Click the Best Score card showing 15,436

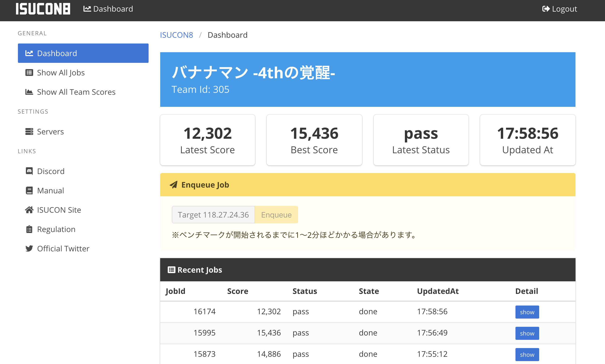(x=314, y=140)
